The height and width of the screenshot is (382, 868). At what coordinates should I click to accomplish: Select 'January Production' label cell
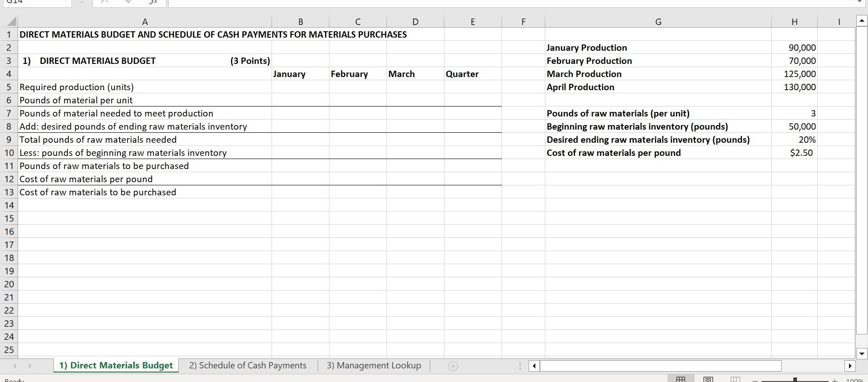(658, 48)
